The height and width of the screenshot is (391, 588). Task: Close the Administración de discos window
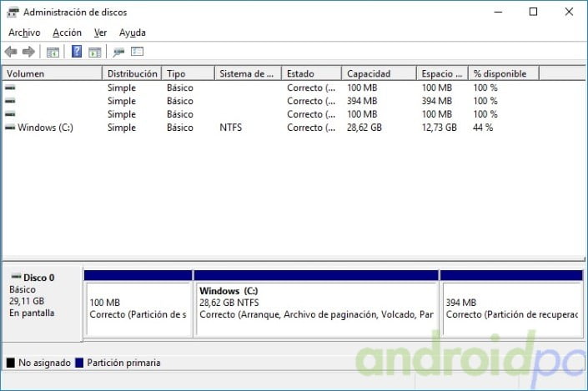click(x=569, y=12)
